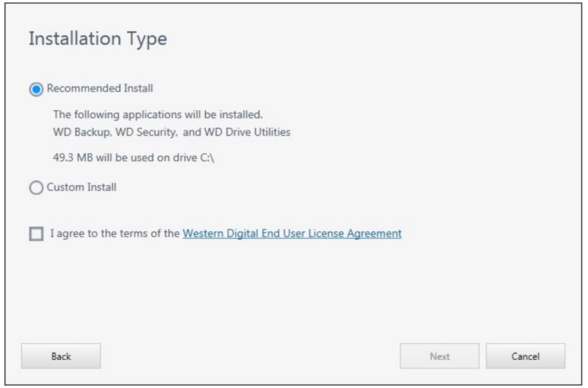Choose the Custom Install option

(36, 188)
